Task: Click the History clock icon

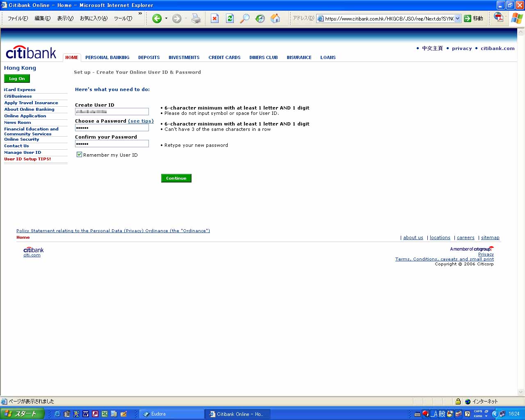Action: tap(260, 18)
